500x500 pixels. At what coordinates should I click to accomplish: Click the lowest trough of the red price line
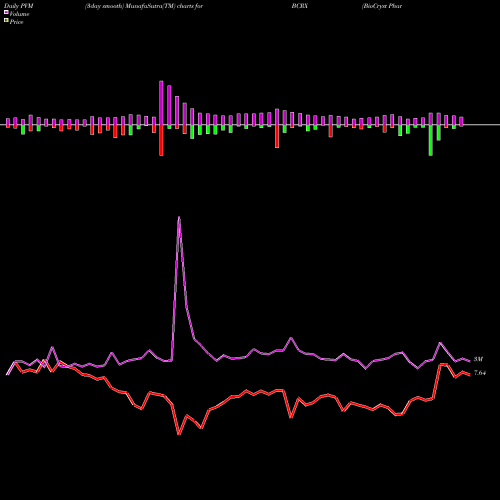click(x=179, y=434)
